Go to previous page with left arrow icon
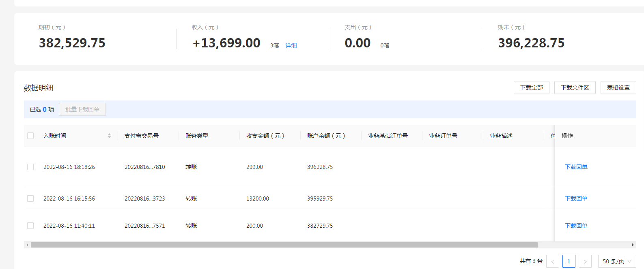 pos(553,261)
